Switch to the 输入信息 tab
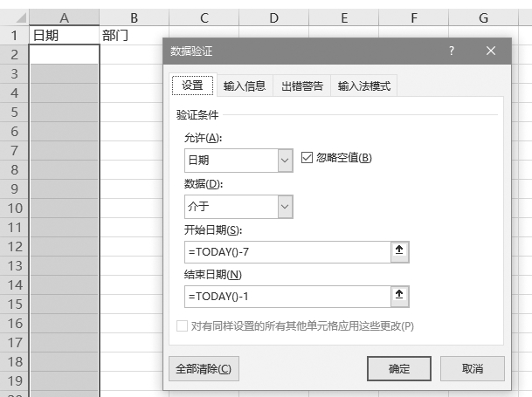The width and height of the screenshot is (532, 397). 245,86
